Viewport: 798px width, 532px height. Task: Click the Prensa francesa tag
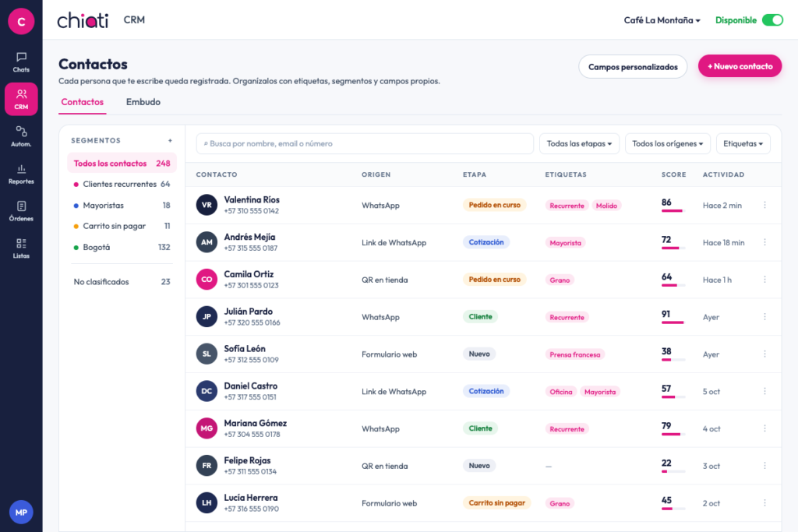[x=574, y=354]
